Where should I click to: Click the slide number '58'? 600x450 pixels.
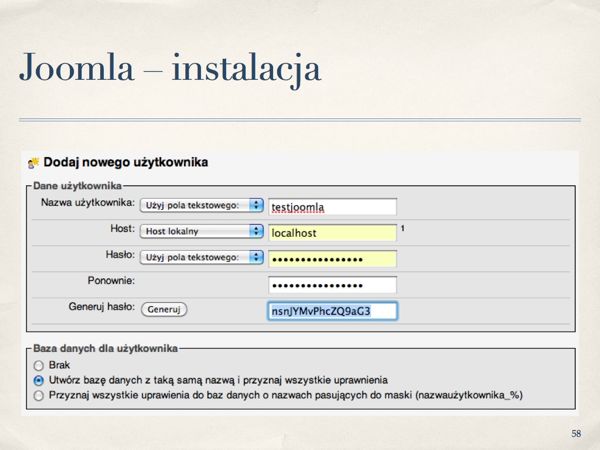[576, 434]
